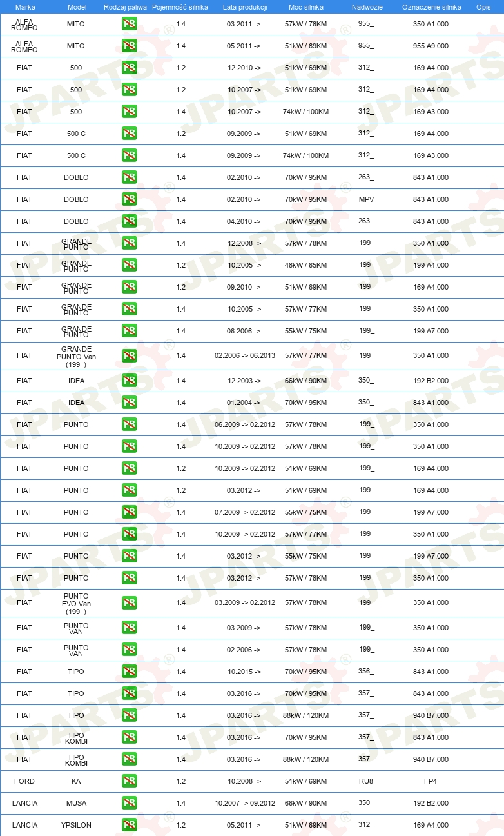The image size is (504, 836).
Task: Click fuel icon in LANCIA YPSILON row
Action: pyautogui.click(x=129, y=825)
